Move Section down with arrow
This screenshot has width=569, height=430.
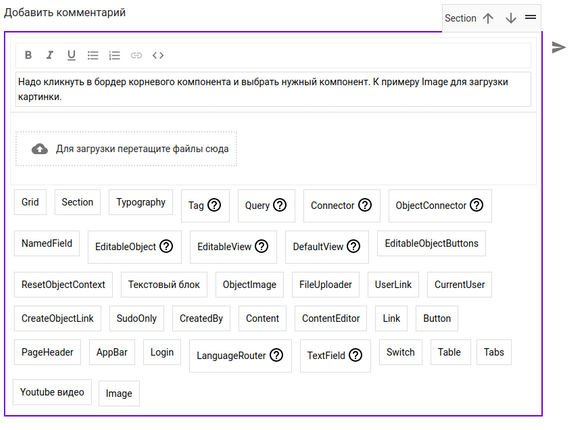tap(511, 18)
